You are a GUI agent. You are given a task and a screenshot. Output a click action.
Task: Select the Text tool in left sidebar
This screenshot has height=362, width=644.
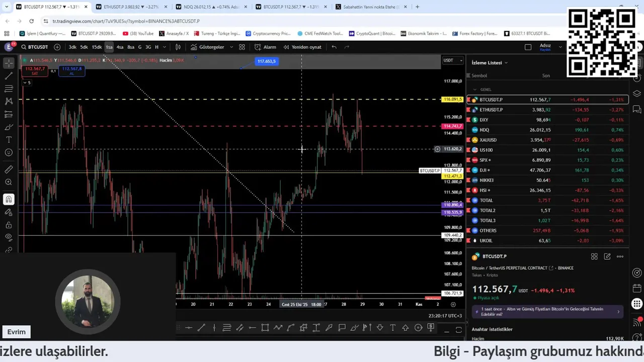[x=9, y=140]
